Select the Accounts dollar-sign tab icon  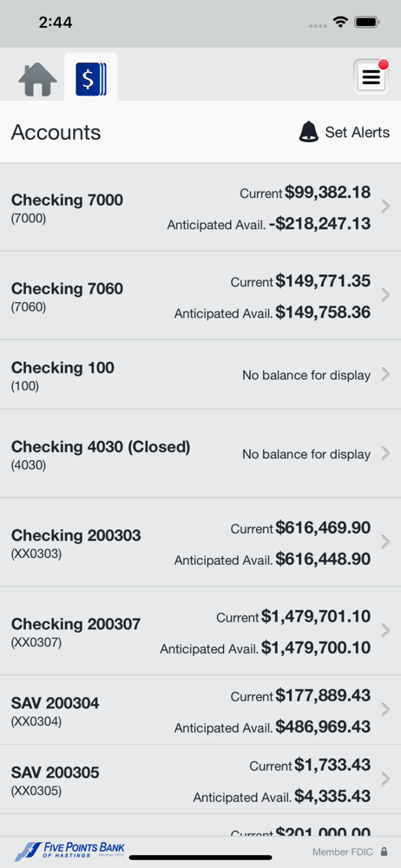(x=91, y=79)
